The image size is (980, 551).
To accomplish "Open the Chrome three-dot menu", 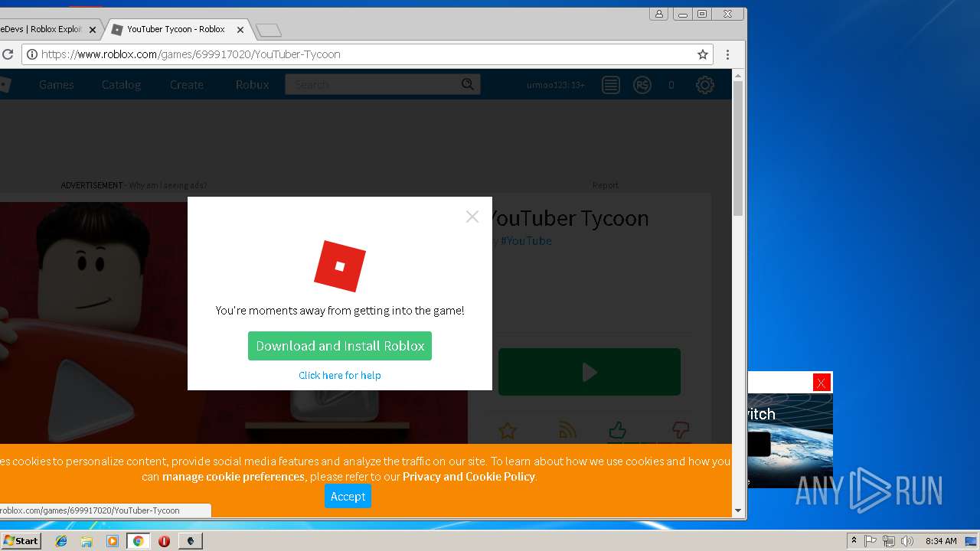I will [x=727, y=54].
